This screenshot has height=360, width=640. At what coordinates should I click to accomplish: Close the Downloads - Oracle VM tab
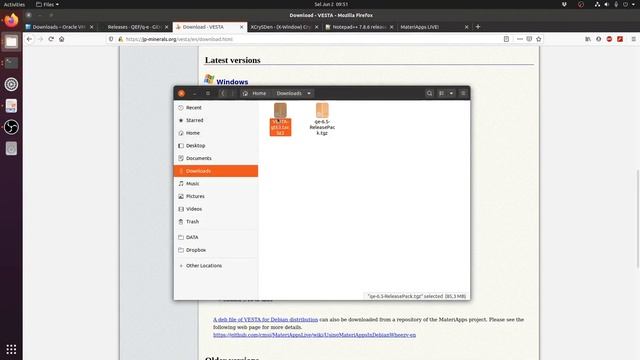coord(91,27)
